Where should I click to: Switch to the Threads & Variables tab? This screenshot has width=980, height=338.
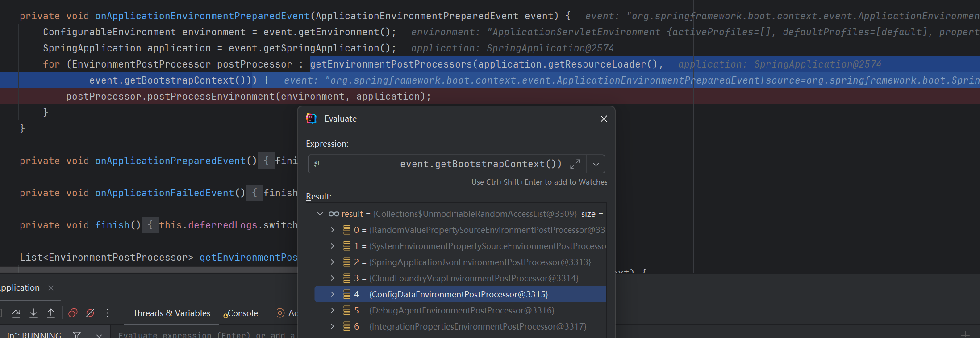171,313
